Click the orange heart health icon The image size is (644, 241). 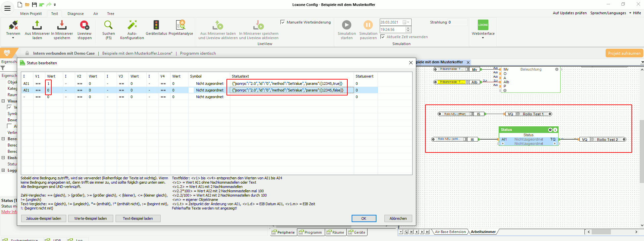click(x=7, y=53)
